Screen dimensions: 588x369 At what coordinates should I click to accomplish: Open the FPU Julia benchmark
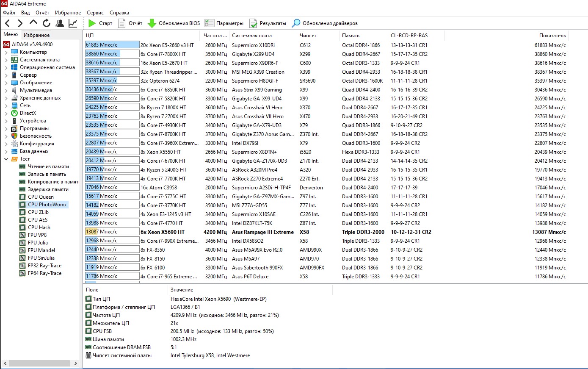click(x=33, y=243)
